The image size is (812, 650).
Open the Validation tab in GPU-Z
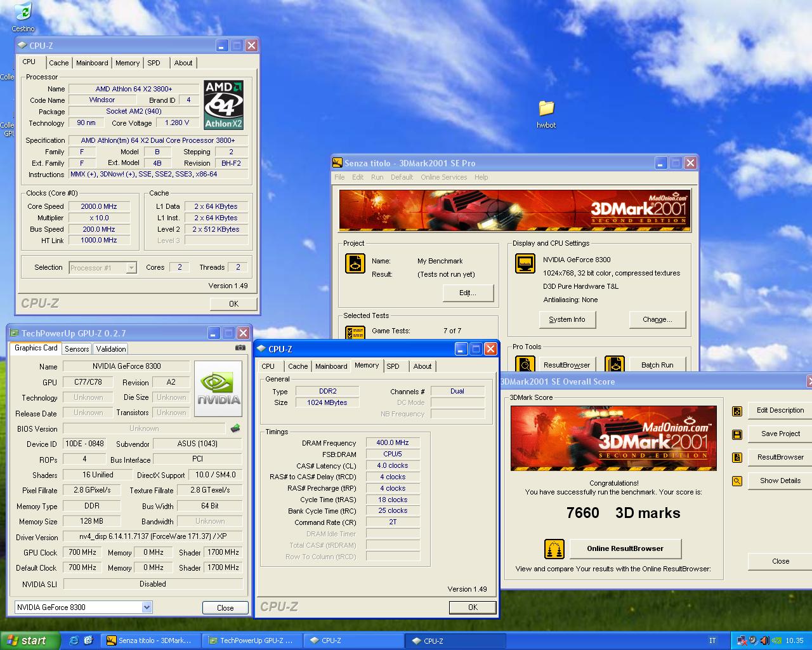pyautogui.click(x=111, y=349)
